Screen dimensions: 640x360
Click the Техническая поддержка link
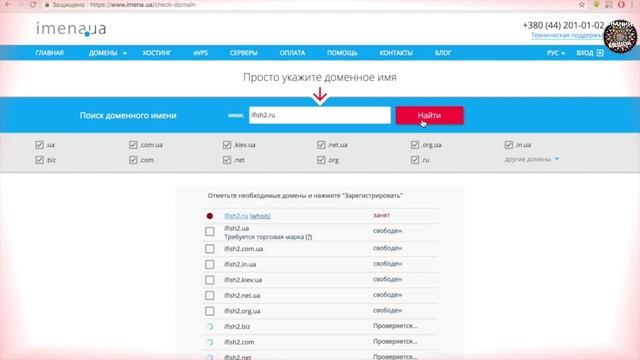[567, 36]
